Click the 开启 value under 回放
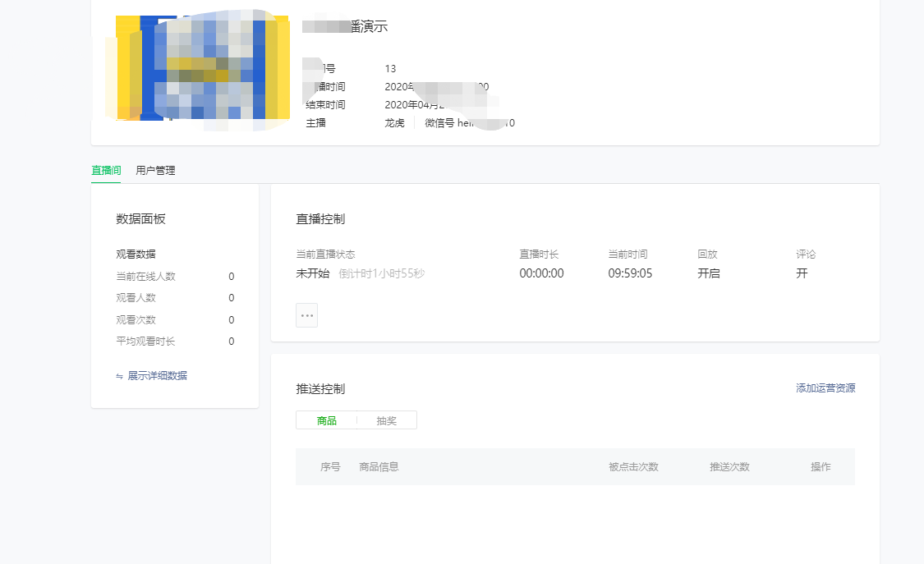This screenshot has height=564, width=924. (x=708, y=273)
